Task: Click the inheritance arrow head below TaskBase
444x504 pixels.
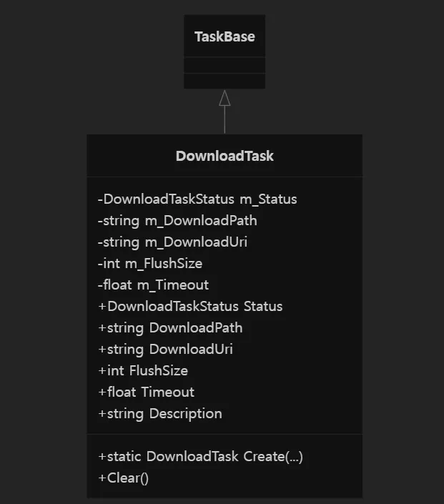Action: coord(225,98)
